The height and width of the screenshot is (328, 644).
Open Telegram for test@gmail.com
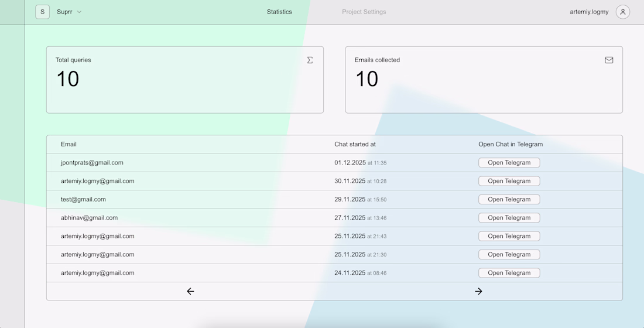coord(509,199)
